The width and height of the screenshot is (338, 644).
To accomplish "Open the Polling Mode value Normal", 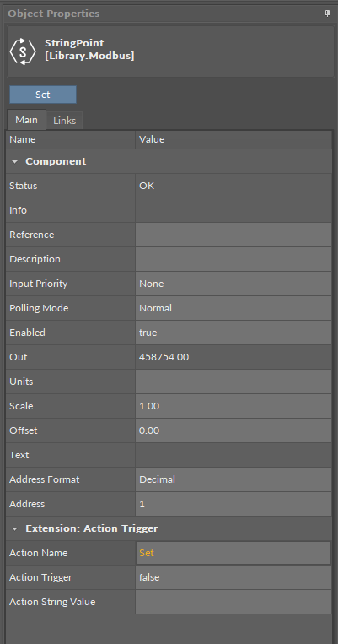I will tap(233, 308).
